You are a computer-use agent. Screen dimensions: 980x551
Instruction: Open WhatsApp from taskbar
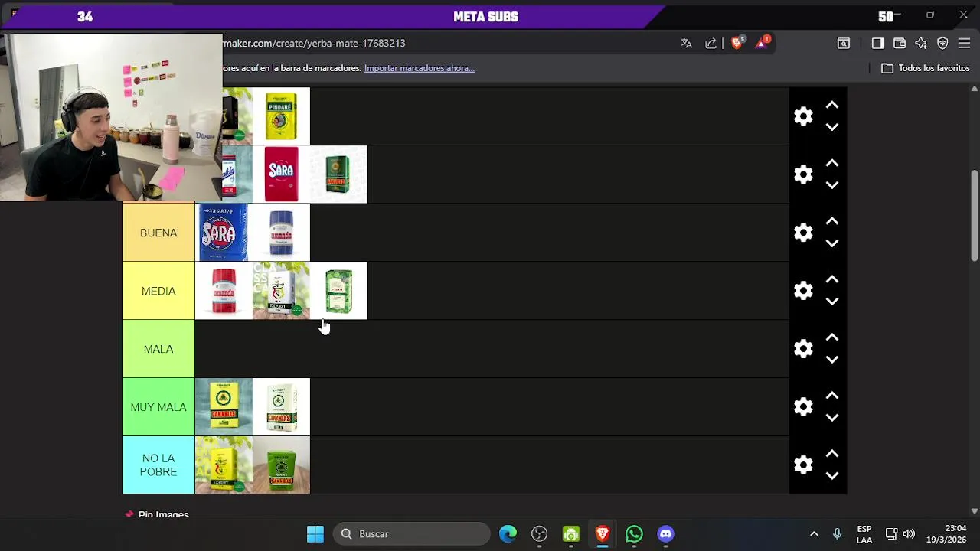click(x=634, y=534)
